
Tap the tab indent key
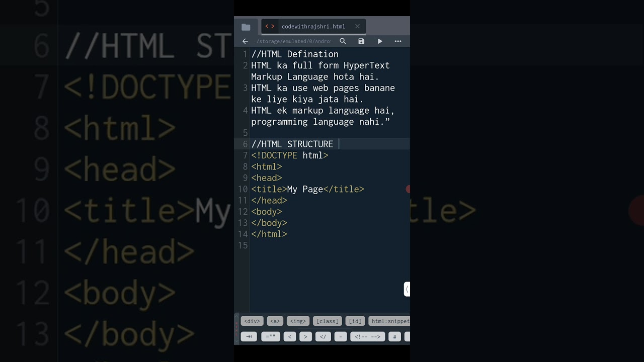[249, 337]
